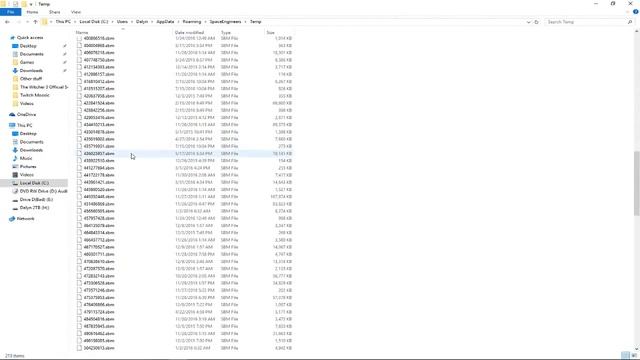
Task: Go forward with the Forward arrow
Action: (18, 22)
